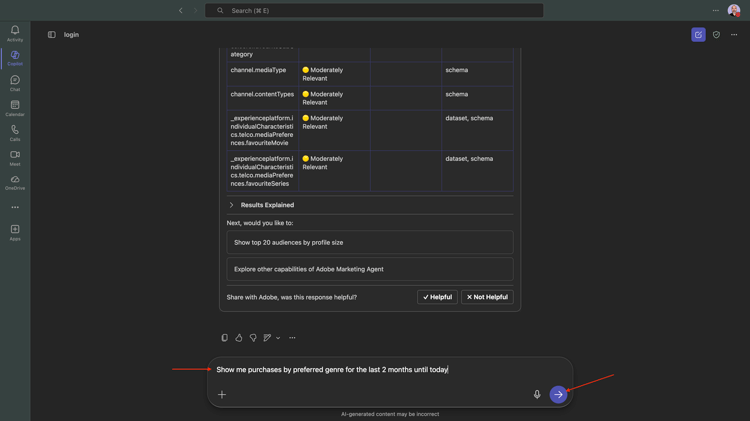Activate microphone dictation
The width and height of the screenshot is (750, 421).
click(537, 395)
